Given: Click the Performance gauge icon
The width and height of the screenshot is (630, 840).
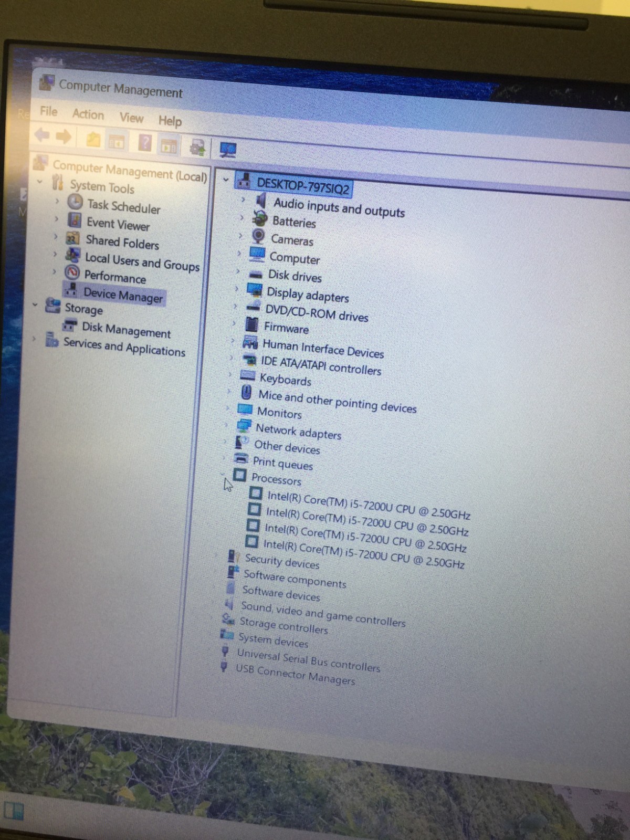Looking at the screenshot, I should (x=72, y=272).
